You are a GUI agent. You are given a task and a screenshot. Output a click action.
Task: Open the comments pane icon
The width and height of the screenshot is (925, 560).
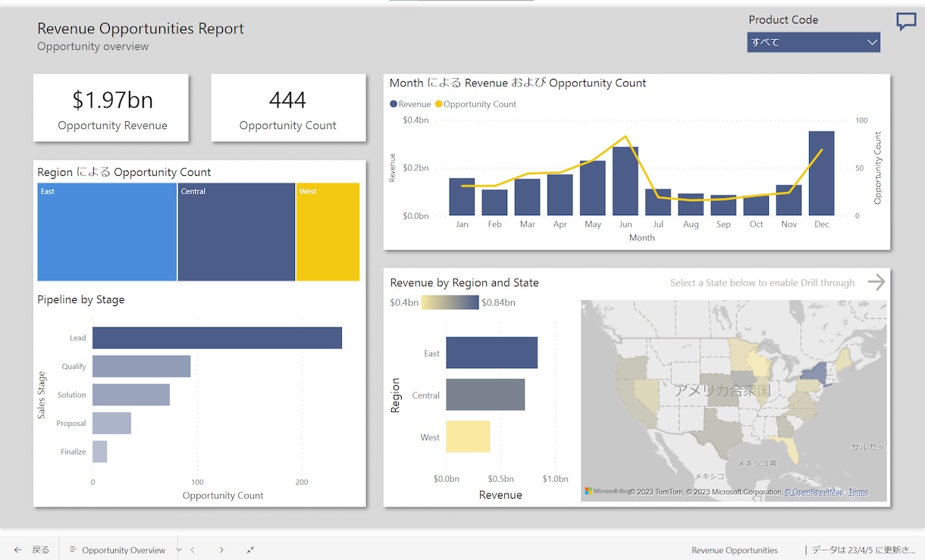tap(906, 21)
